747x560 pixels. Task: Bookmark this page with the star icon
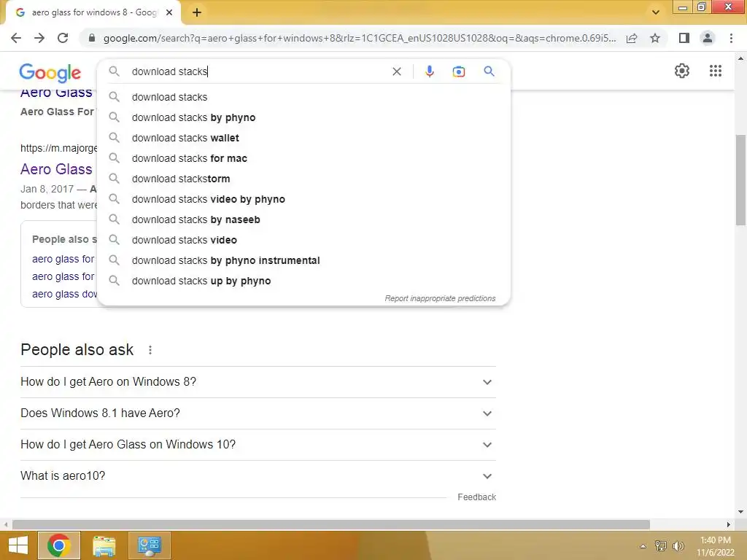(655, 38)
